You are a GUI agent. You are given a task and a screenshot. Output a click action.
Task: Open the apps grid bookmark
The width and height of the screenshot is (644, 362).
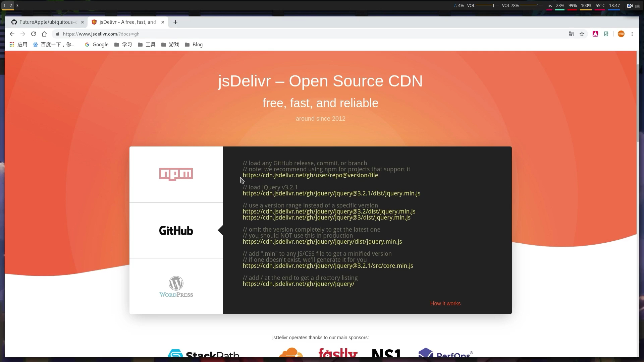coord(18,45)
